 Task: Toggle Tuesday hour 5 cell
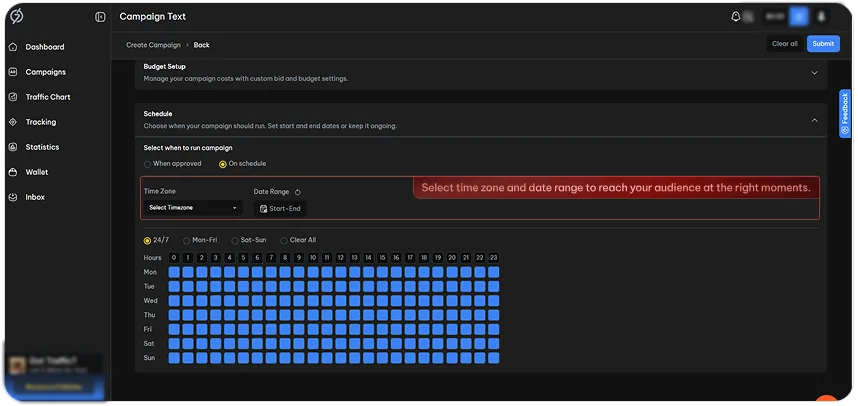click(x=244, y=286)
